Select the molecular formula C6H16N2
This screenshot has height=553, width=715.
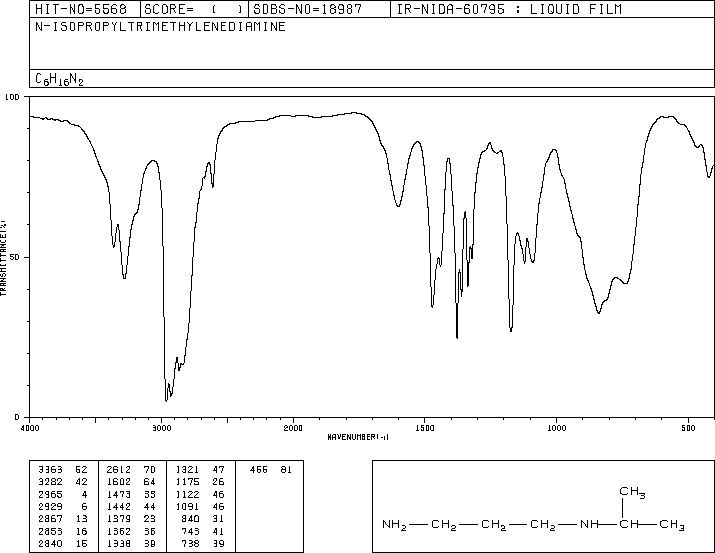click(x=59, y=79)
